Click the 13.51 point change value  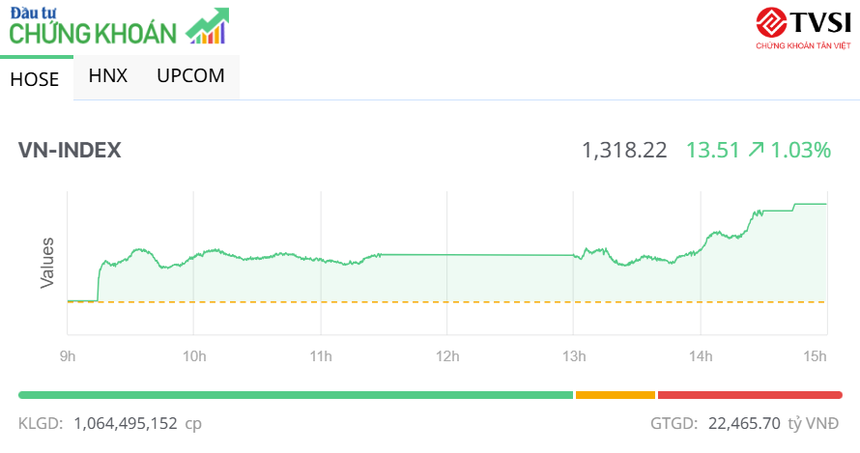(x=712, y=150)
